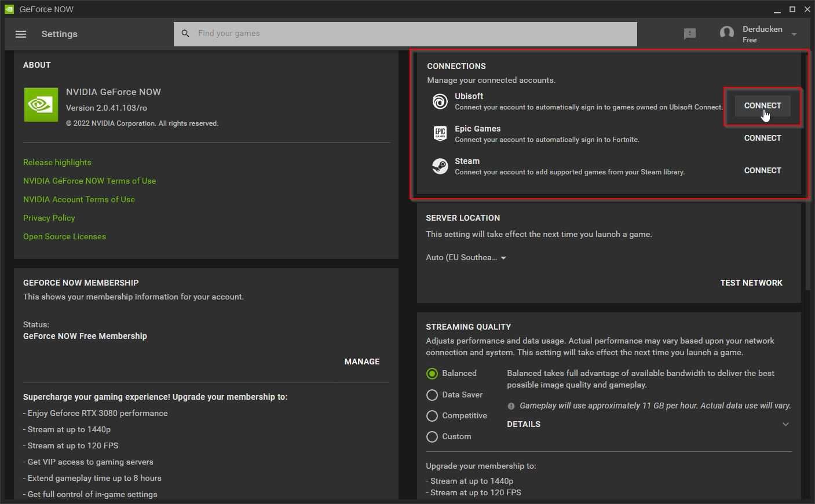The height and width of the screenshot is (504, 815).
Task: Focus the Find your games search field
Action: click(405, 34)
